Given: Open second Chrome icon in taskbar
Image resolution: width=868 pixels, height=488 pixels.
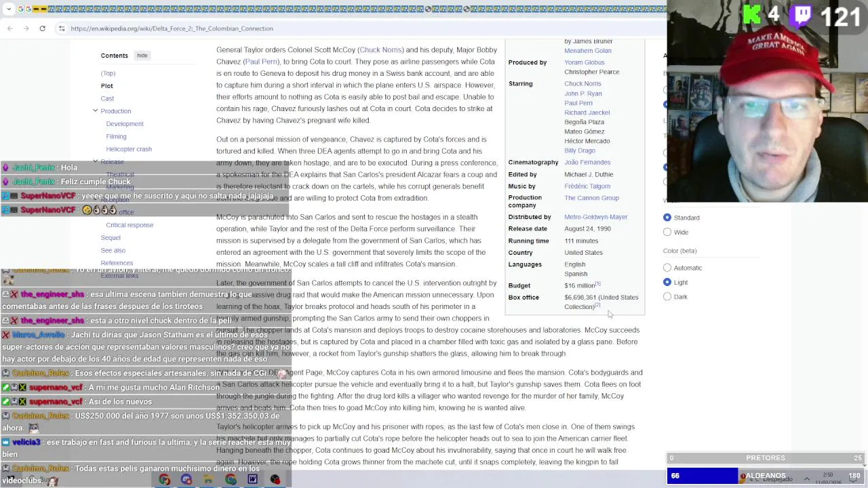Looking at the screenshot, I should 231,480.
